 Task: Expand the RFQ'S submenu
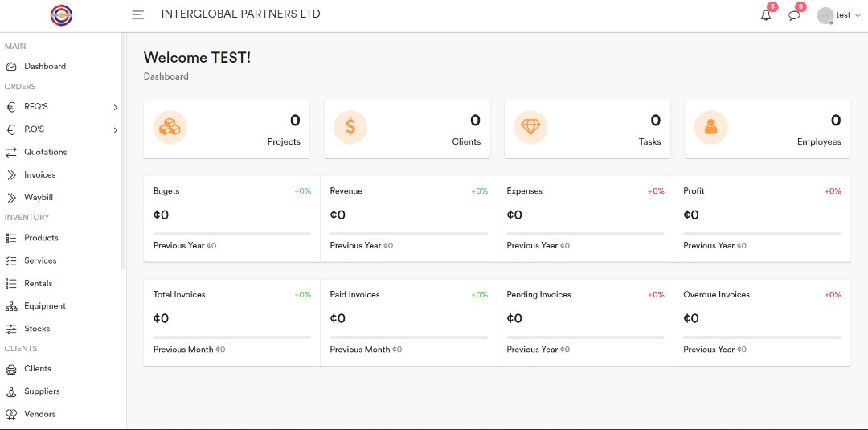click(115, 107)
